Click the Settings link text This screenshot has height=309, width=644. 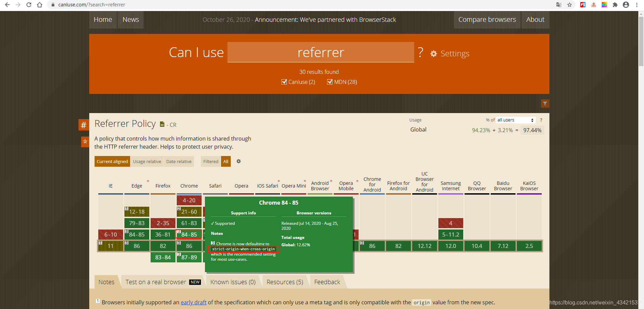(x=455, y=54)
